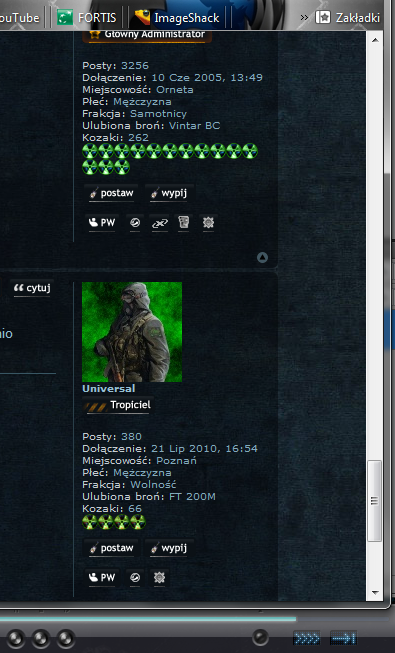Click the Steam icon in the administrator's profile
Viewport: 395px width, 653px height.
click(135, 223)
